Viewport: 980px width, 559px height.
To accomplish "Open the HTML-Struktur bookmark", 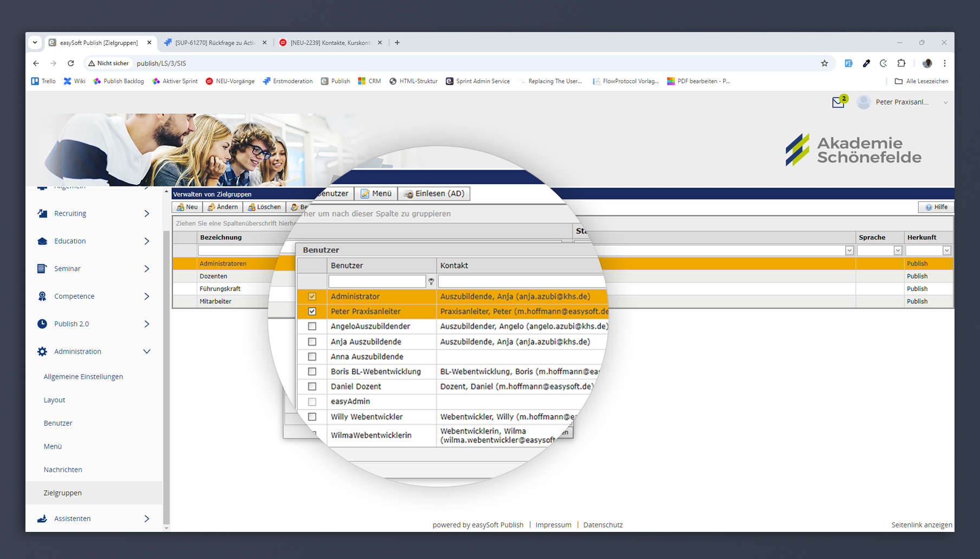I will (x=413, y=81).
